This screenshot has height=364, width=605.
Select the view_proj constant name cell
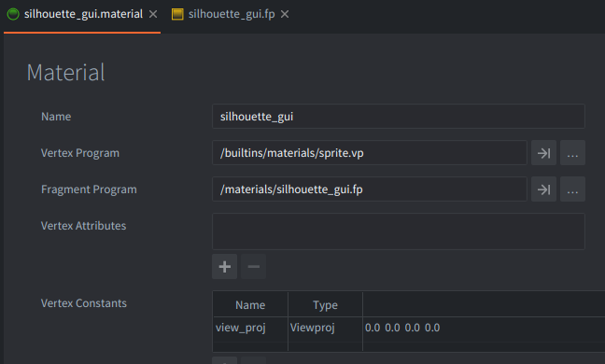point(250,328)
